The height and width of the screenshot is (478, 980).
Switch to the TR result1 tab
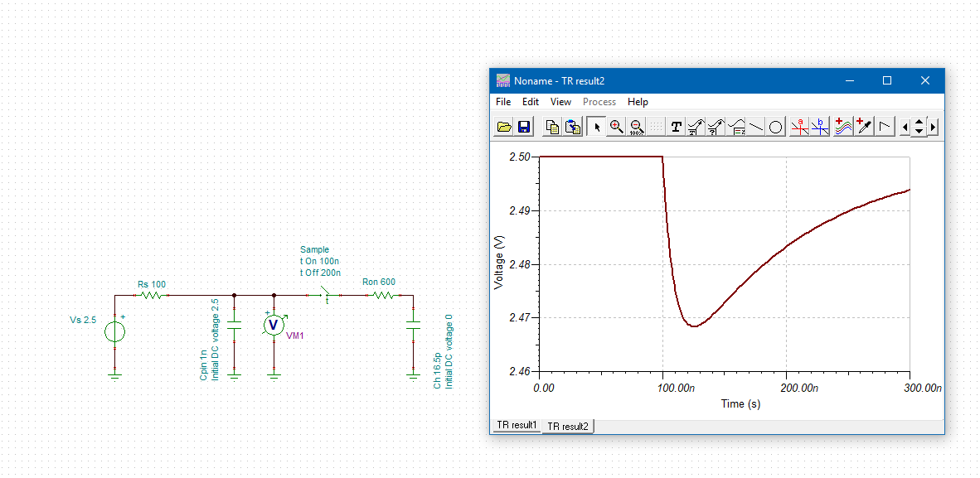coord(516,425)
